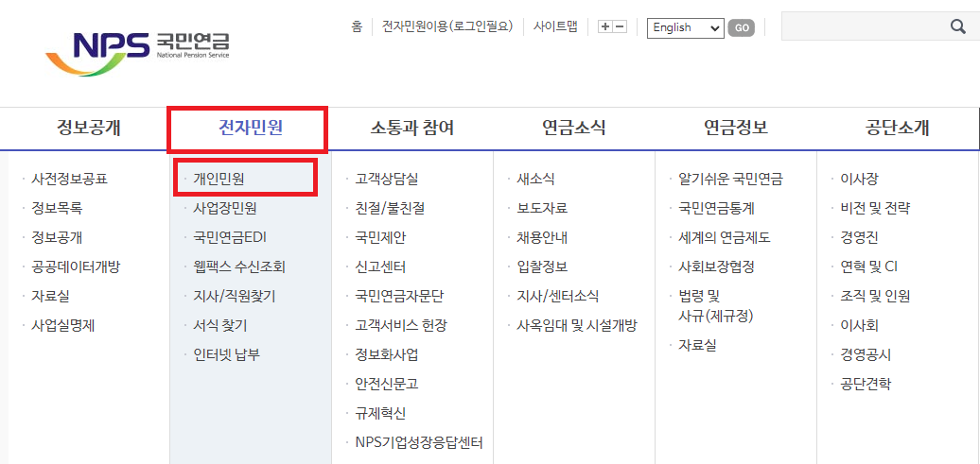Open 조직 및 인원 submenu item
This screenshot has height=464, width=980.
875,296
